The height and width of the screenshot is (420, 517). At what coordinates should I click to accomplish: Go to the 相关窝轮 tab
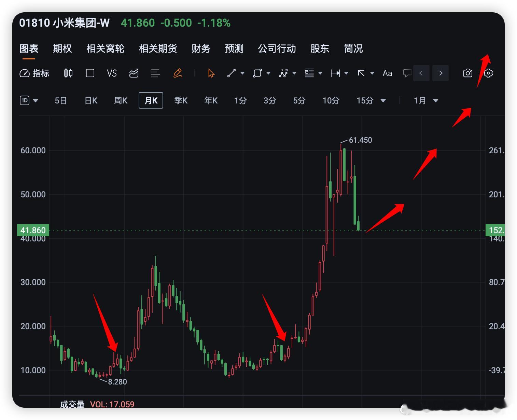click(x=106, y=48)
